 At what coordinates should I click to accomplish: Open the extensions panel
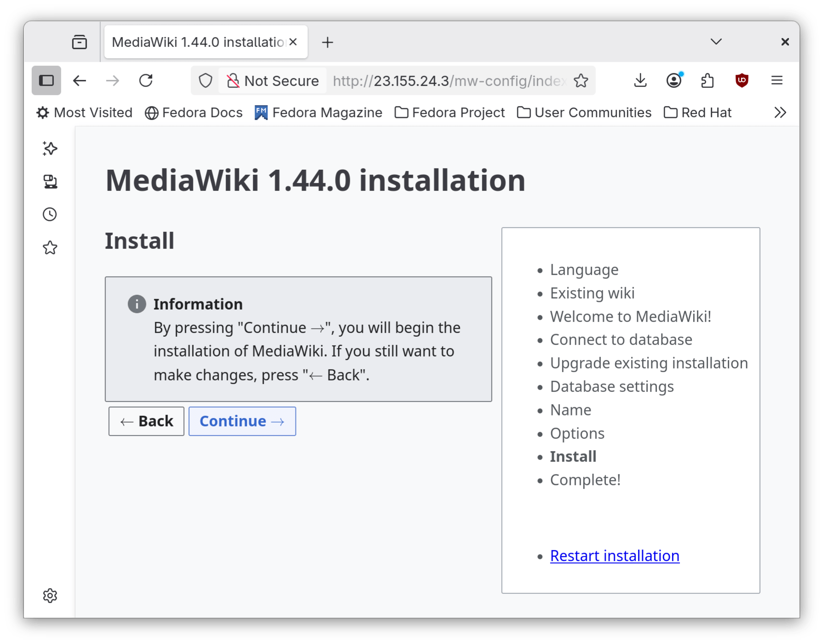point(707,80)
